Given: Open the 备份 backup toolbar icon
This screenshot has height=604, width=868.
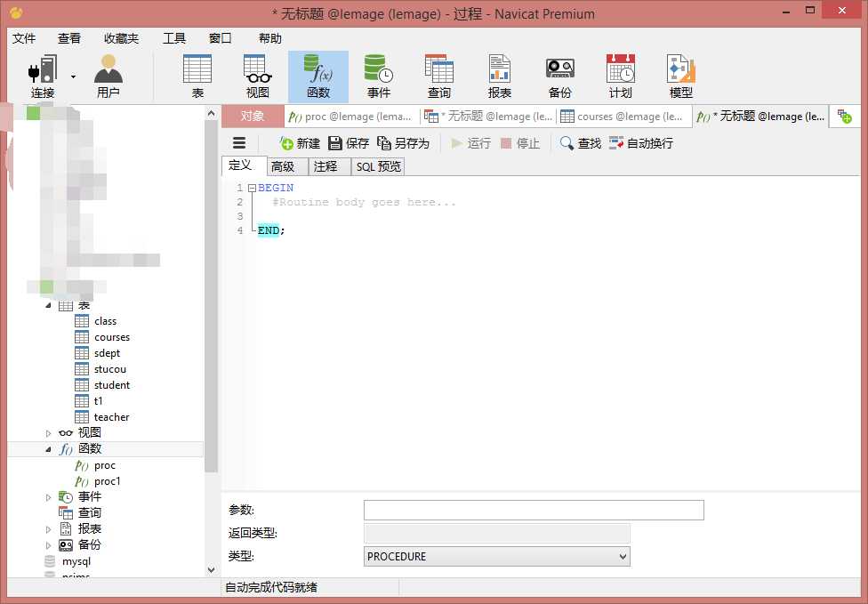Looking at the screenshot, I should tap(559, 77).
